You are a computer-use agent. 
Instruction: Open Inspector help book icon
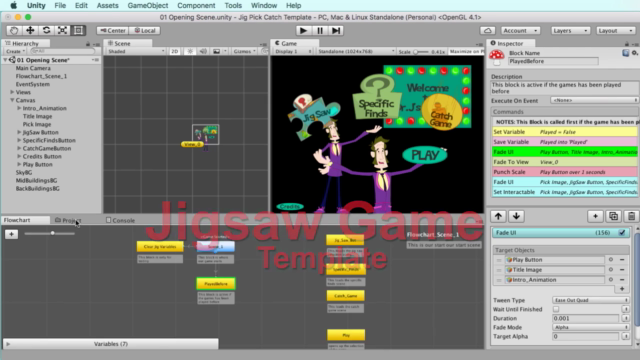[x=625, y=53]
